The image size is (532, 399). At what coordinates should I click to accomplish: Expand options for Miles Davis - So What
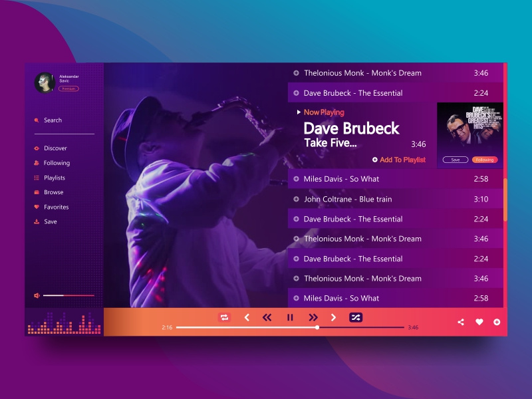pos(297,179)
